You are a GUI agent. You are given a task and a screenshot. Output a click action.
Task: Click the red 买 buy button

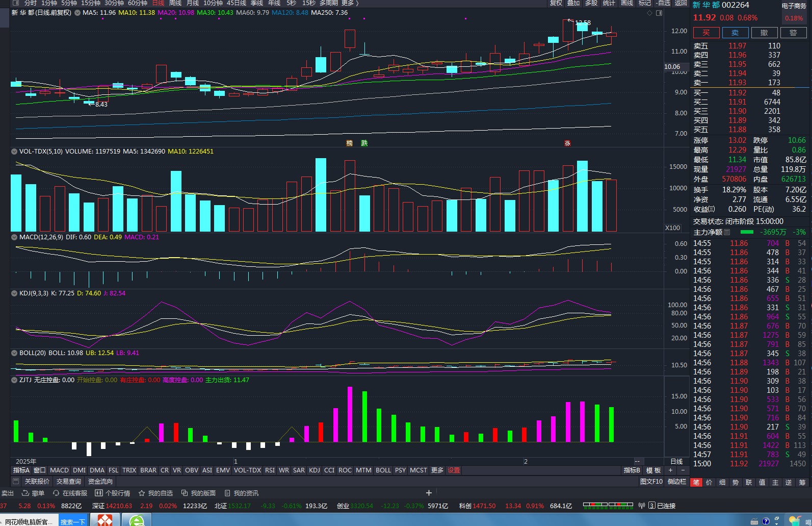click(706, 33)
